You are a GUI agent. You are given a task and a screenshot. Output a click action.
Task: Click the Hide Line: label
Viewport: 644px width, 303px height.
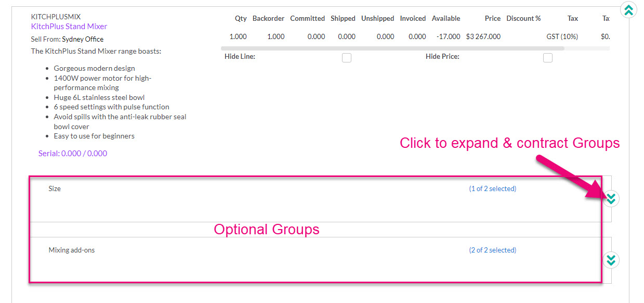tap(240, 56)
